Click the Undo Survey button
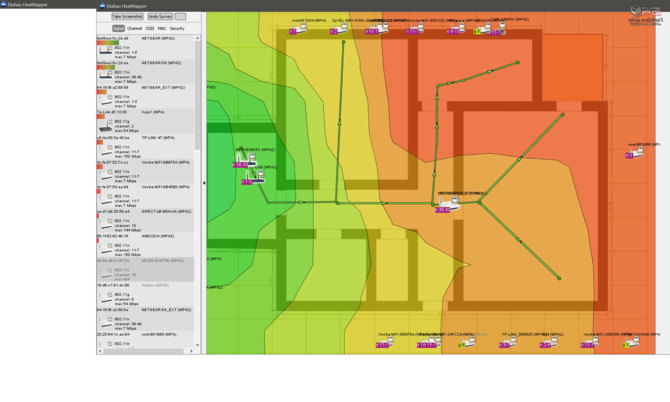Viewport: 670px width, 402px height. 160,17
